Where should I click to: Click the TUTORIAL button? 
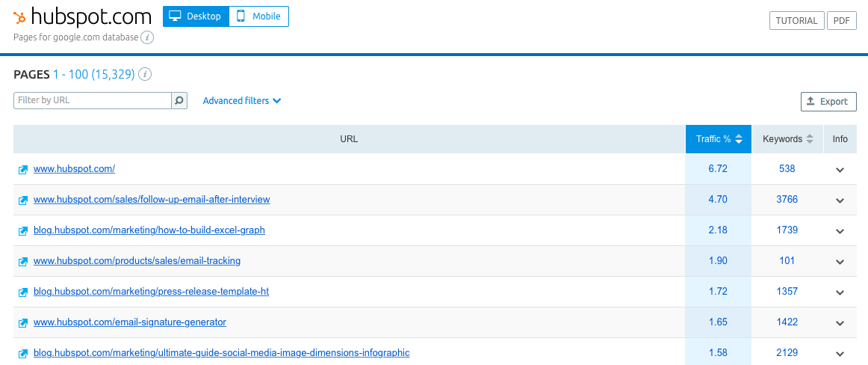coord(796,20)
